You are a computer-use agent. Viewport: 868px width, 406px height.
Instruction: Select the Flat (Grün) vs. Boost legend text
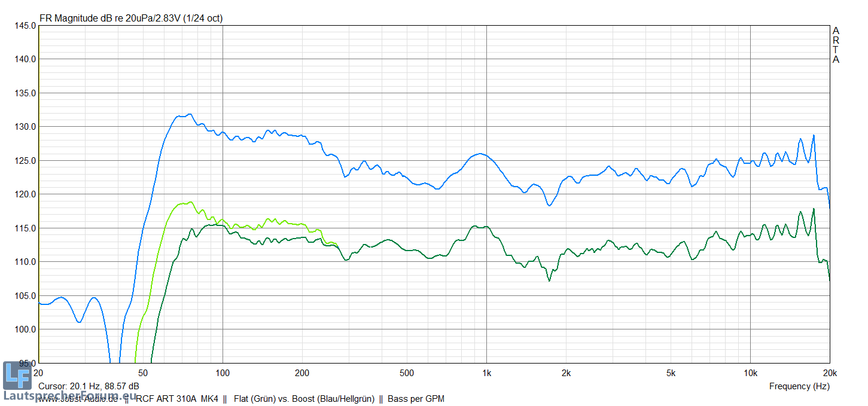pos(304,399)
